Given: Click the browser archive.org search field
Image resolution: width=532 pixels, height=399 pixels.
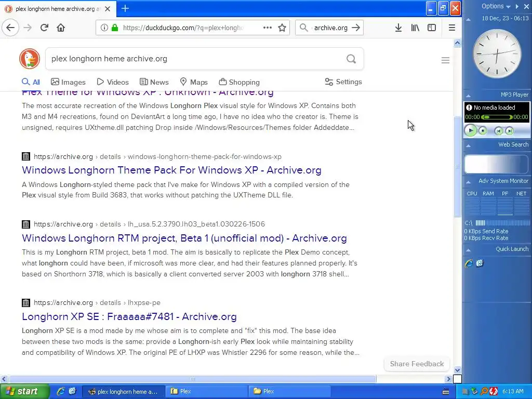Looking at the screenshot, I should click(x=330, y=28).
